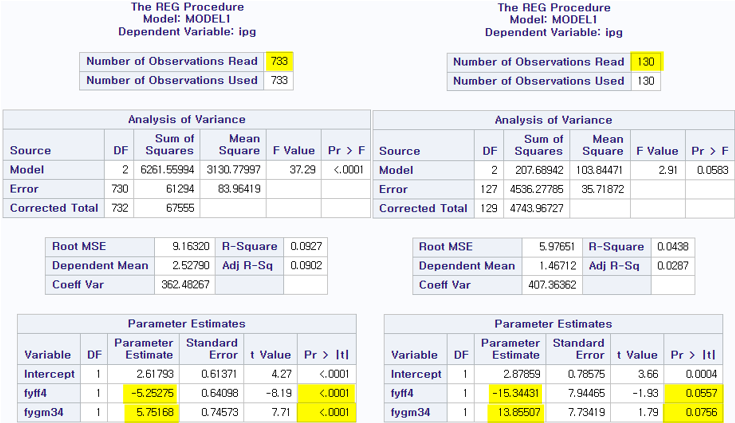Select Error mean square 35.71872

(603, 189)
